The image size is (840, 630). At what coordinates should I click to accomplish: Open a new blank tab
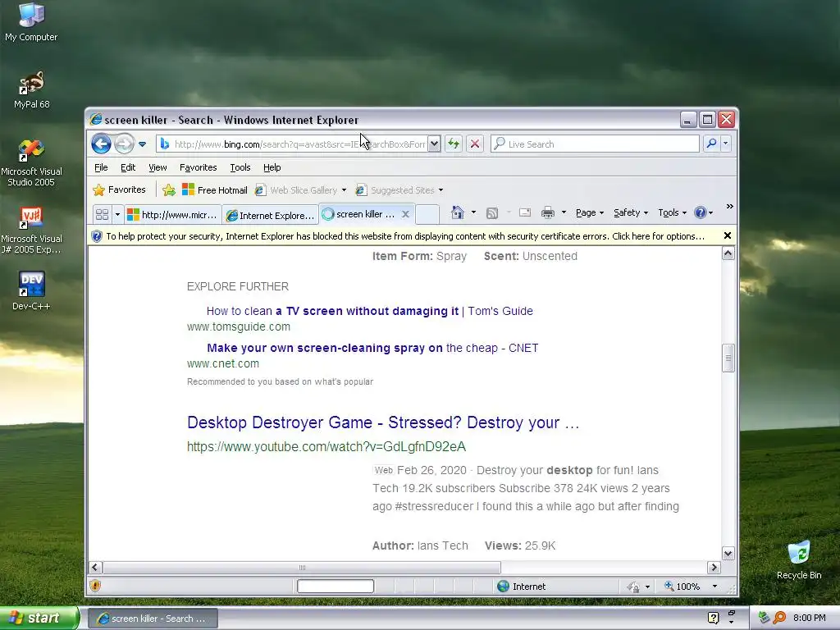pos(427,214)
